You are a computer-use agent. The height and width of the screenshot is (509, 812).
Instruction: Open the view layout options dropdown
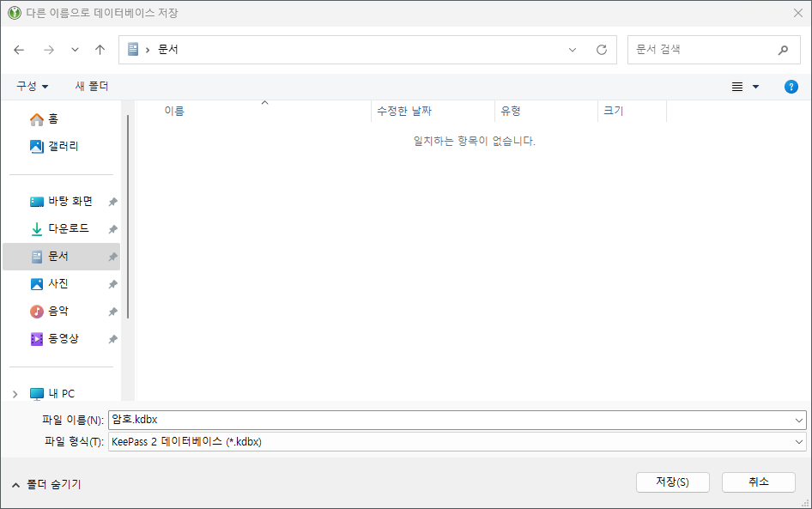pos(743,86)
